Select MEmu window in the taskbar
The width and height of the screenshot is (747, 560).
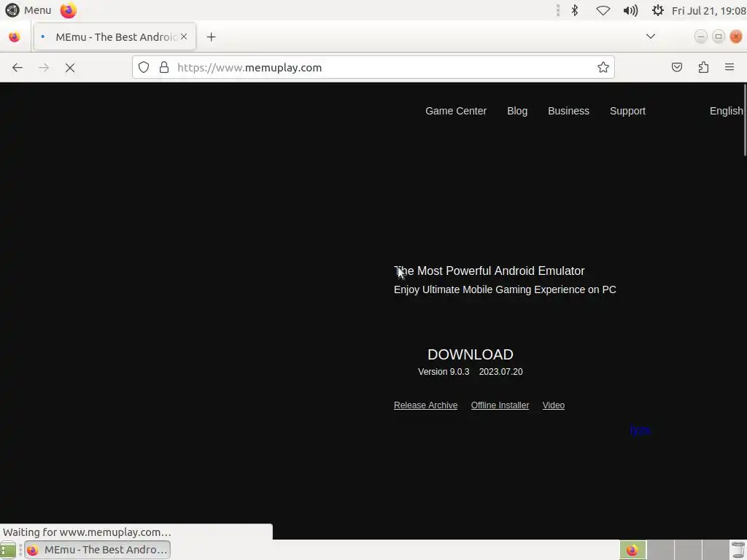coord(98,550)
